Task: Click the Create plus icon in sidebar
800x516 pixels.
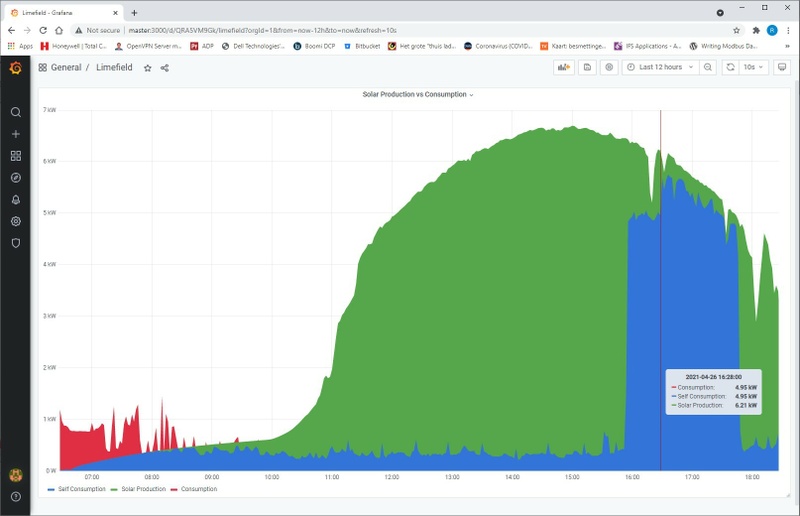Action: pyautogui.click(x=16, y=134)
